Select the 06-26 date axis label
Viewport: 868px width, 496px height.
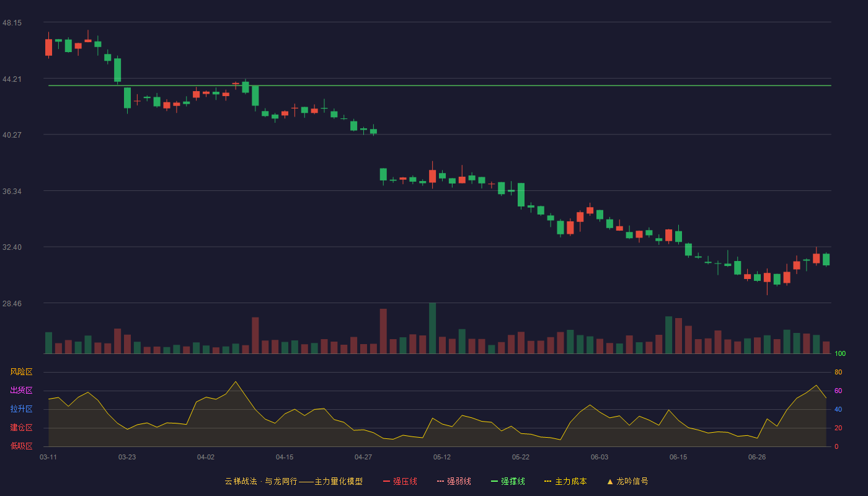pos(757,457)
